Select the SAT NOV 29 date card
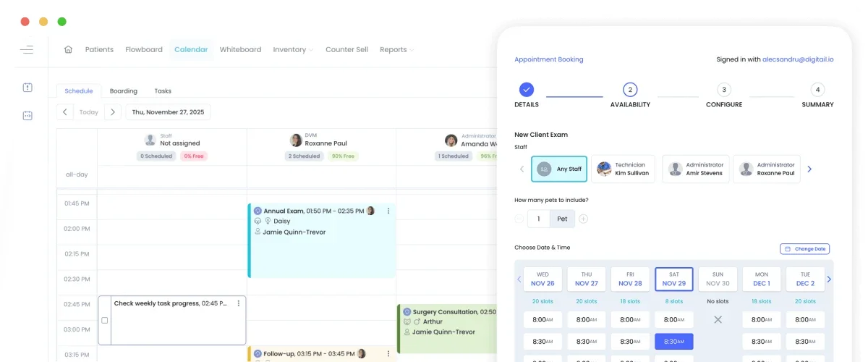 674,279
